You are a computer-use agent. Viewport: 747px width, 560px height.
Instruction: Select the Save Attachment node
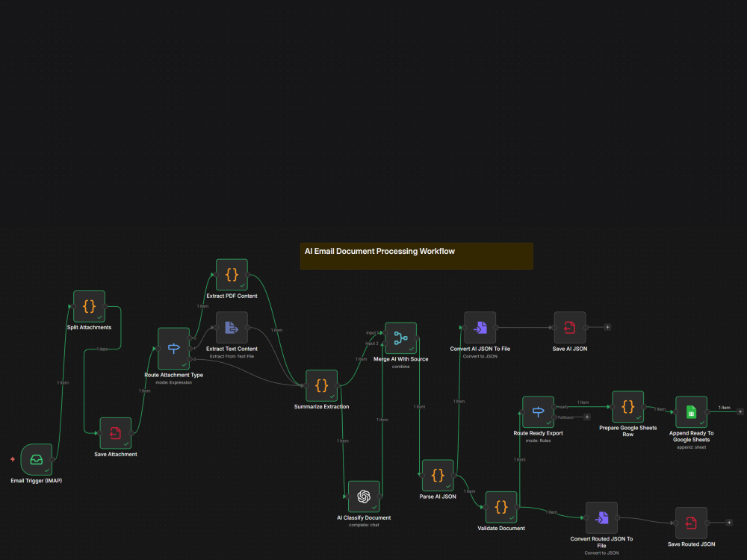point(115,433)
